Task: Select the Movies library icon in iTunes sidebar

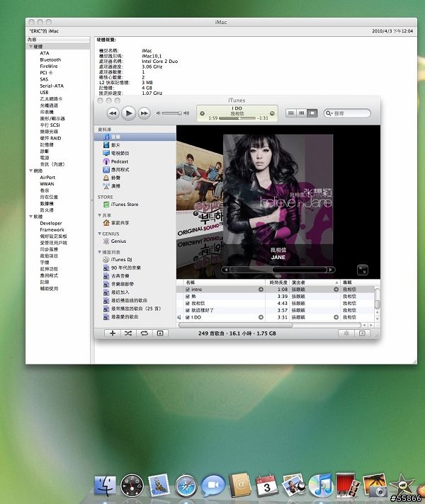Action: coord(106,145)
